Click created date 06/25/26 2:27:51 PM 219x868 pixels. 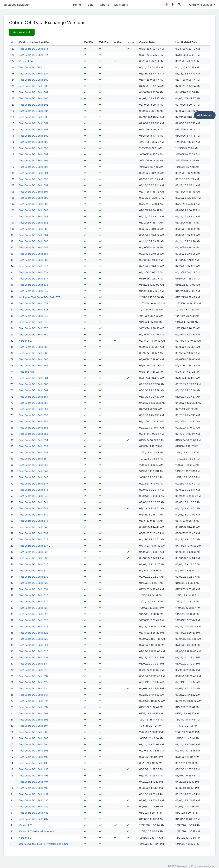(151, 61)
